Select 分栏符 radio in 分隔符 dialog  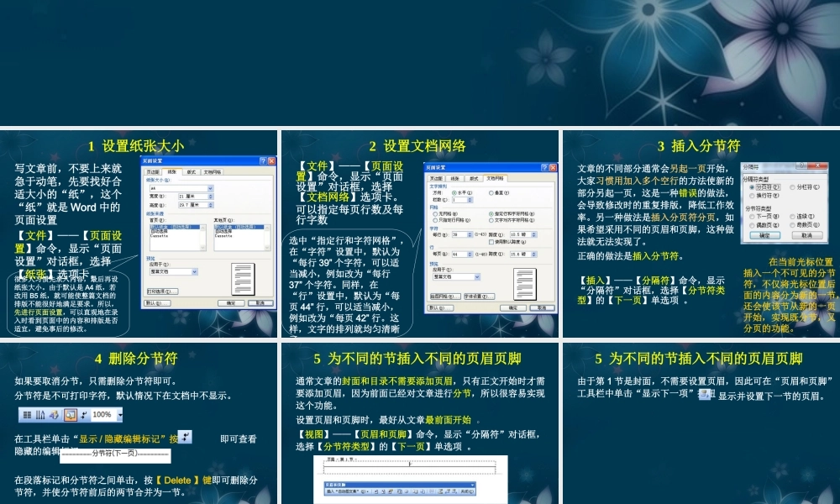[x=792, y=187]
